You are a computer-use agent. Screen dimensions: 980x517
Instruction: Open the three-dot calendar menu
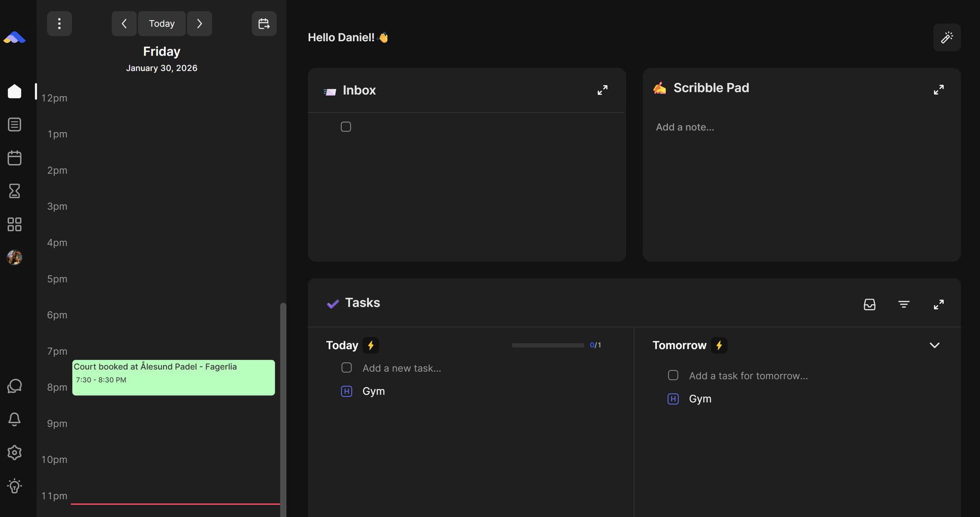(59, 24)
